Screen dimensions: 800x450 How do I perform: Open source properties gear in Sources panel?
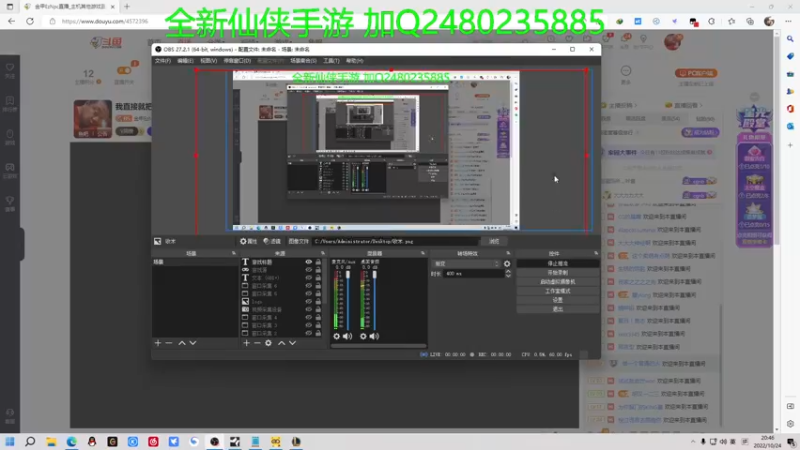point(268,343)
